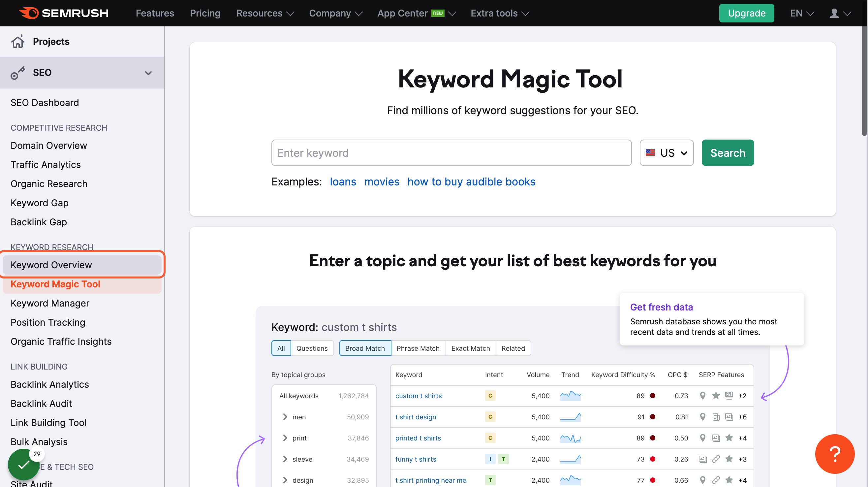Open the Resources dropdown menu
This screenshot has height=487, width=868.
click(x=265, y=13)
